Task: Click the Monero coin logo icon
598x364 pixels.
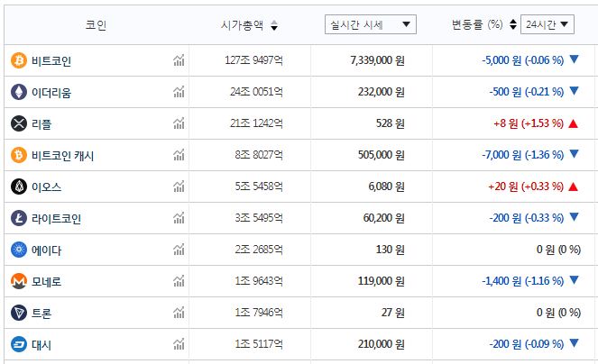Action: (x=18, y=281)
